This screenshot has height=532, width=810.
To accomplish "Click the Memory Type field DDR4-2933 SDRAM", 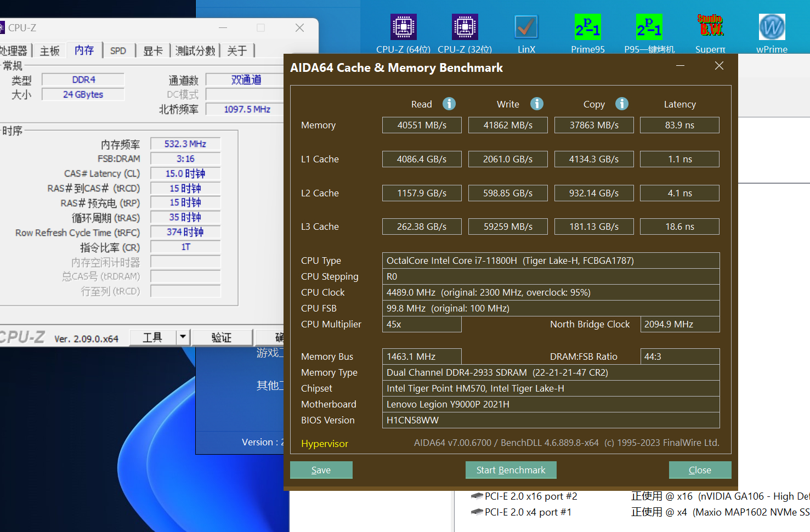I will click(551, 372).
